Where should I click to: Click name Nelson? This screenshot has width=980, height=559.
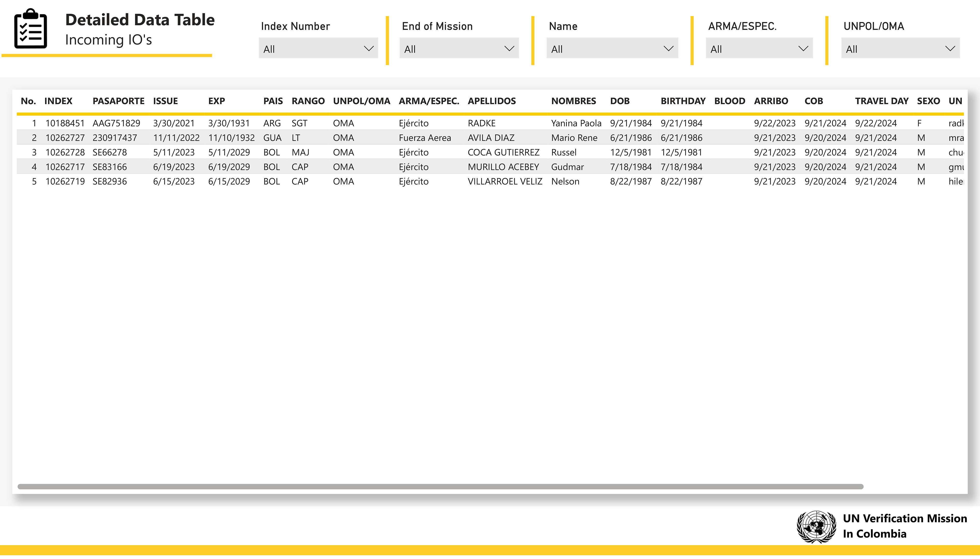565,182
